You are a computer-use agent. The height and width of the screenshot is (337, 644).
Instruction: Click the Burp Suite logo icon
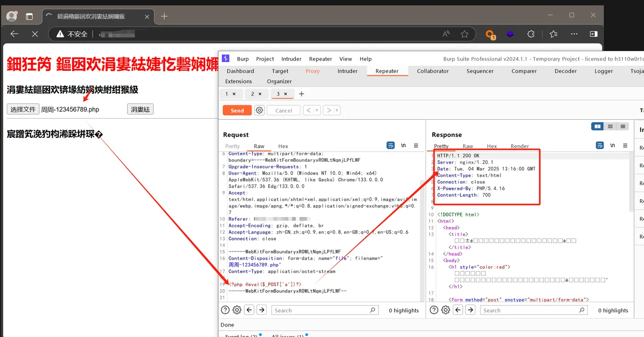pyautogui.click(x=225, y=58)
